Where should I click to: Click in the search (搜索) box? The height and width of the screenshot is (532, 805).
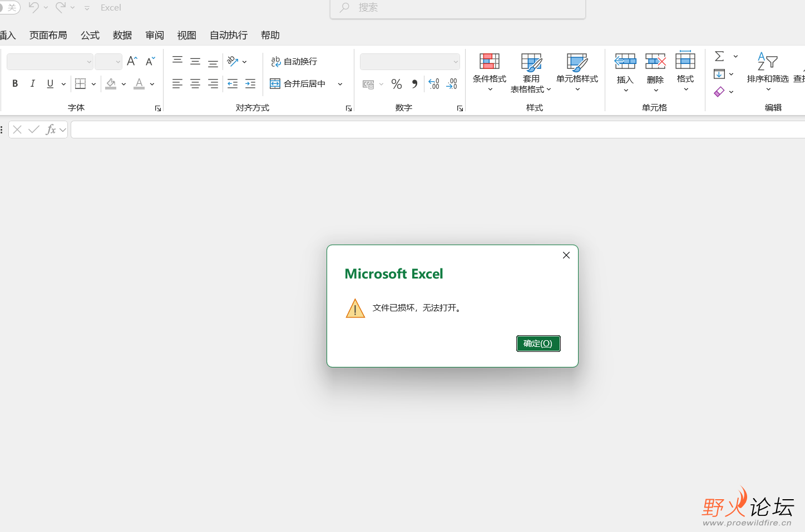[458, 8]
